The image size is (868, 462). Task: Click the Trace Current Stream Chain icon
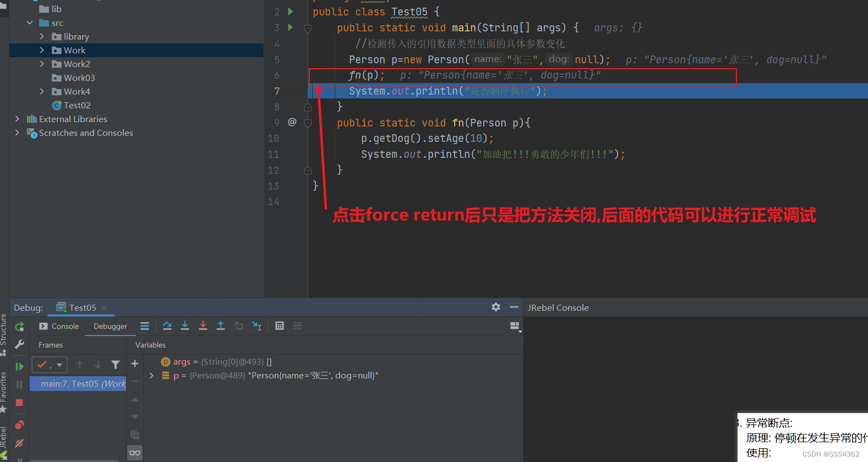(x=297, y=326)
